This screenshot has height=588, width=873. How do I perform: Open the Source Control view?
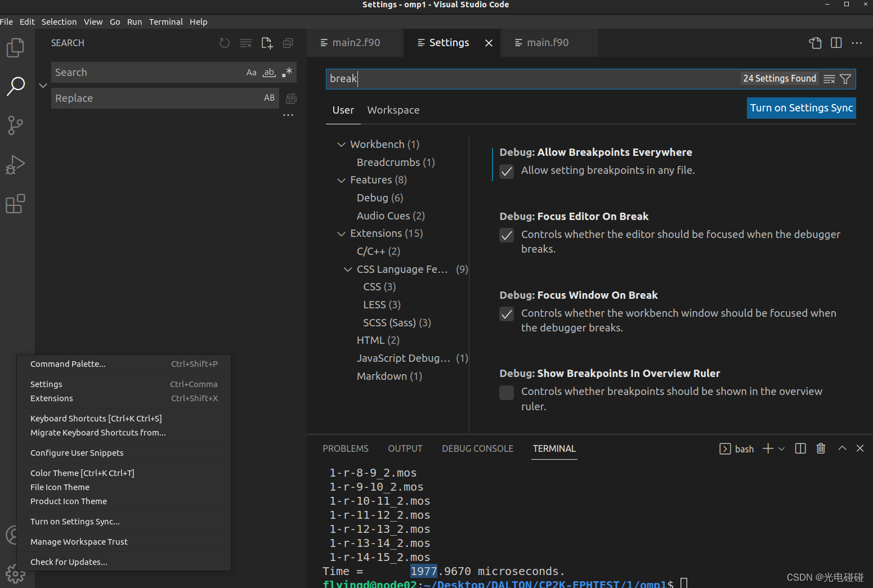coord(15,125)
